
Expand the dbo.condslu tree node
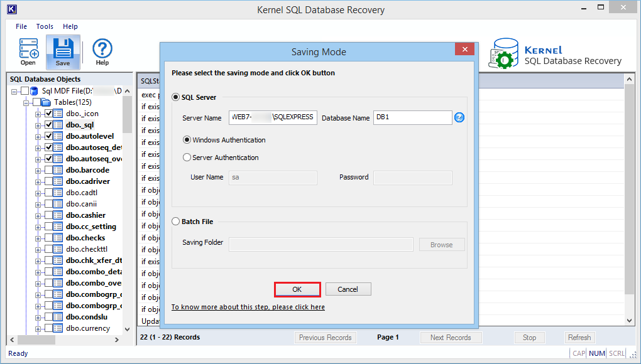(x=38, y=318)
